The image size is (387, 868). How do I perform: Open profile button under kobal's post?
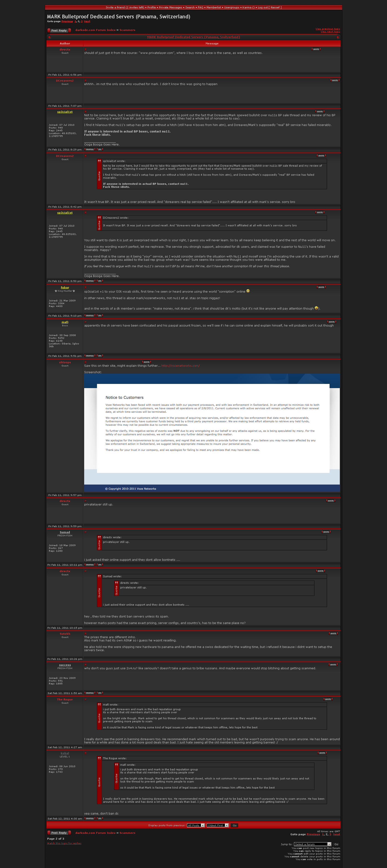89,818
